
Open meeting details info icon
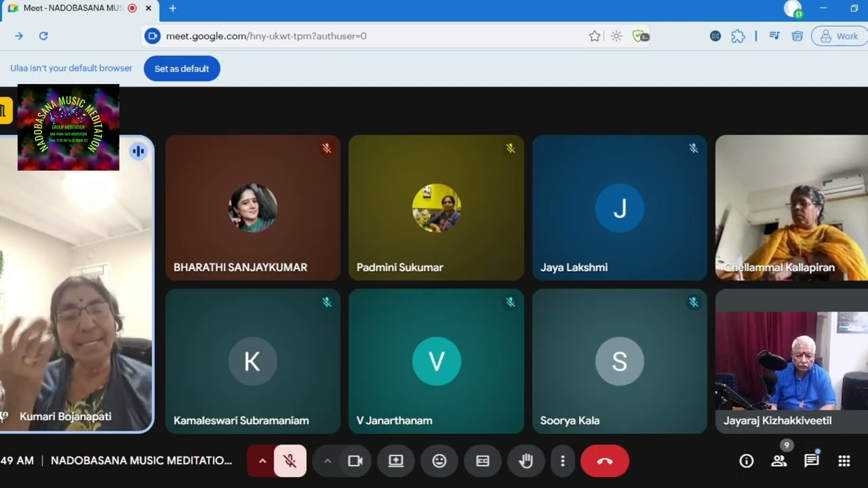pos(747,461)
